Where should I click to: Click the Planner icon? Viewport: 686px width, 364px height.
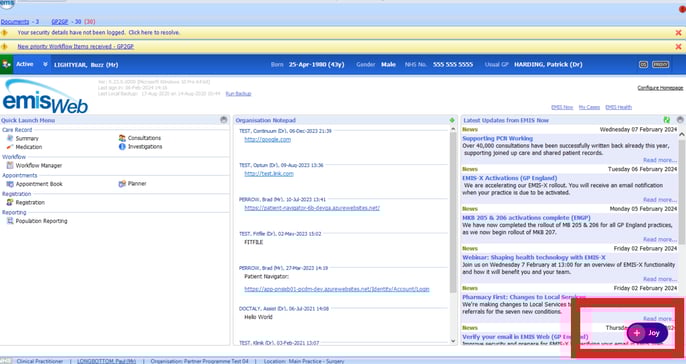[122, 184]
